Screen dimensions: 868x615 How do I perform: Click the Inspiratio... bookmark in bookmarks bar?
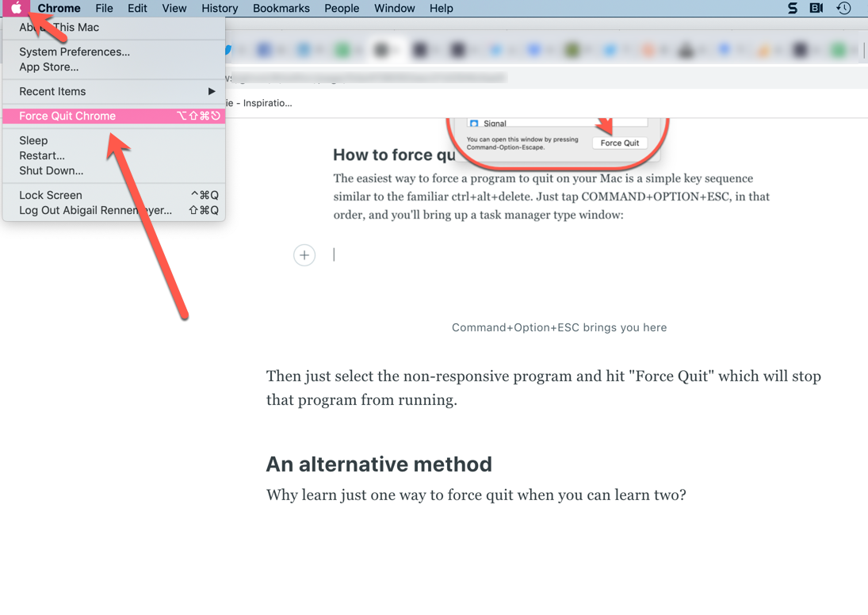(x=259, y=103)
